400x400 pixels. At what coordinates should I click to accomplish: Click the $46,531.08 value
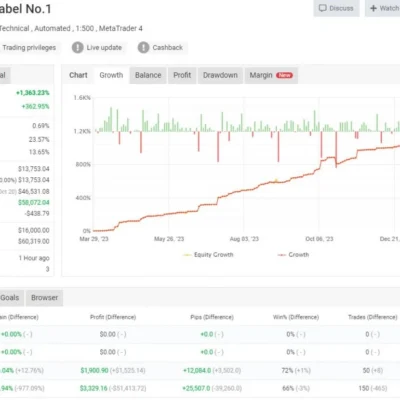click(x=34, y=192)
